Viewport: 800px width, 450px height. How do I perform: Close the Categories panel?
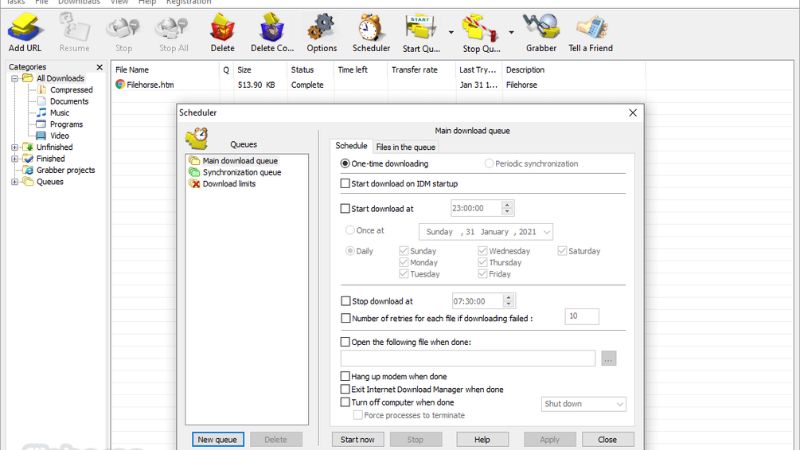tap(99, 67)
